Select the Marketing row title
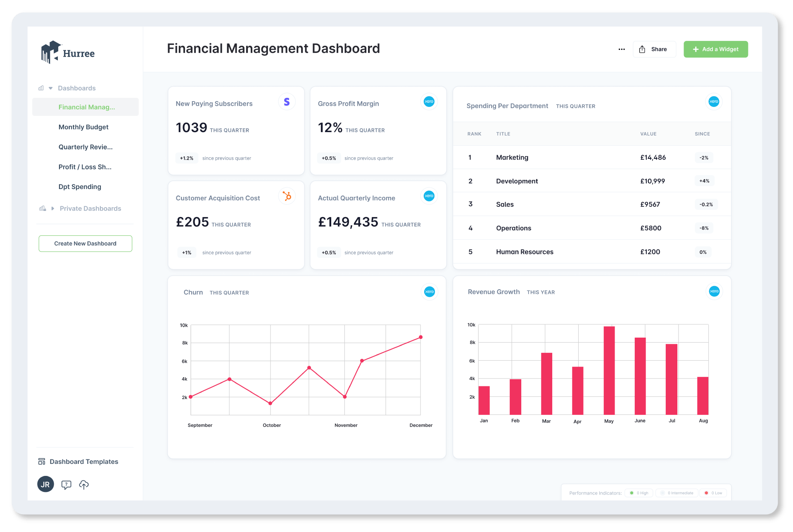This screenshot has height=532, width=793. 512,157
